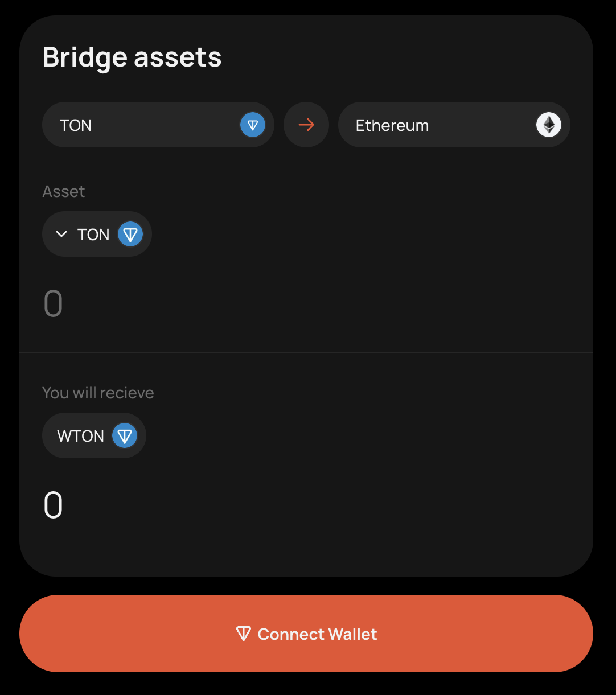Click the WTON token logo

coord(124,435)
